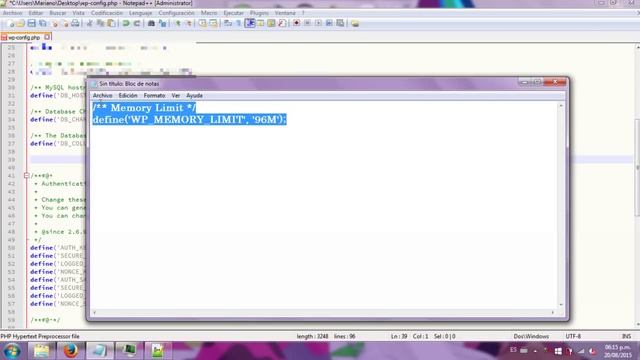Screen dimensions: 640x360
Task: Open Bloc de notas Edición menu
Action: [x=128, y=96]
